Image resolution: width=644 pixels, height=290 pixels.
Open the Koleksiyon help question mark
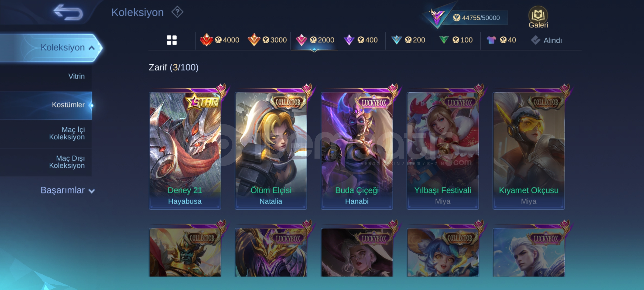pos(177,12)
